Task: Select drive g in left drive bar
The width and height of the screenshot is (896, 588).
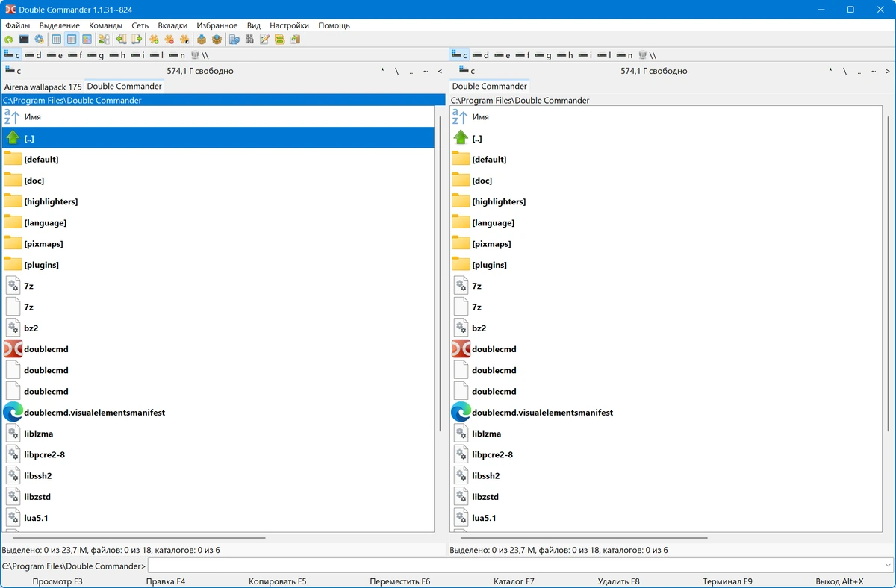Action: (96, 55)
